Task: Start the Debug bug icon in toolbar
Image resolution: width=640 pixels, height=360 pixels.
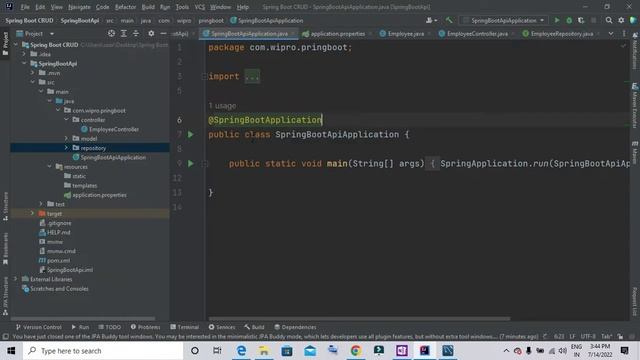Action: pos(569,20)
